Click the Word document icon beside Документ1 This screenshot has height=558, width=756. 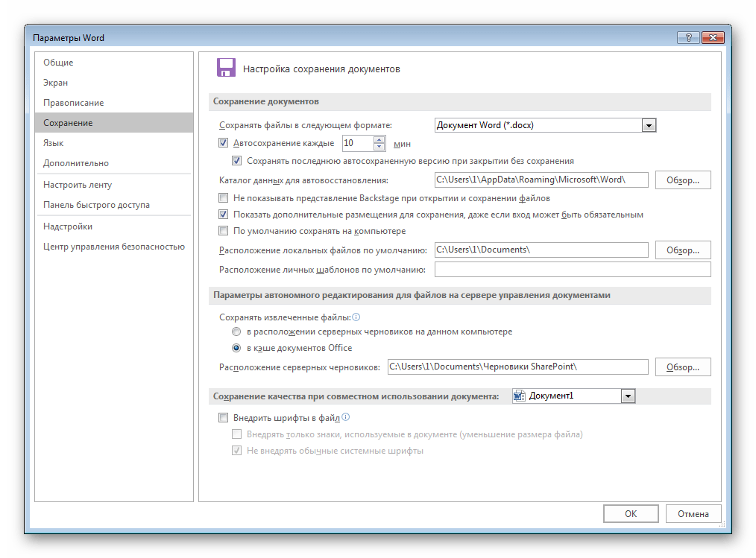(x=519, y=396)
